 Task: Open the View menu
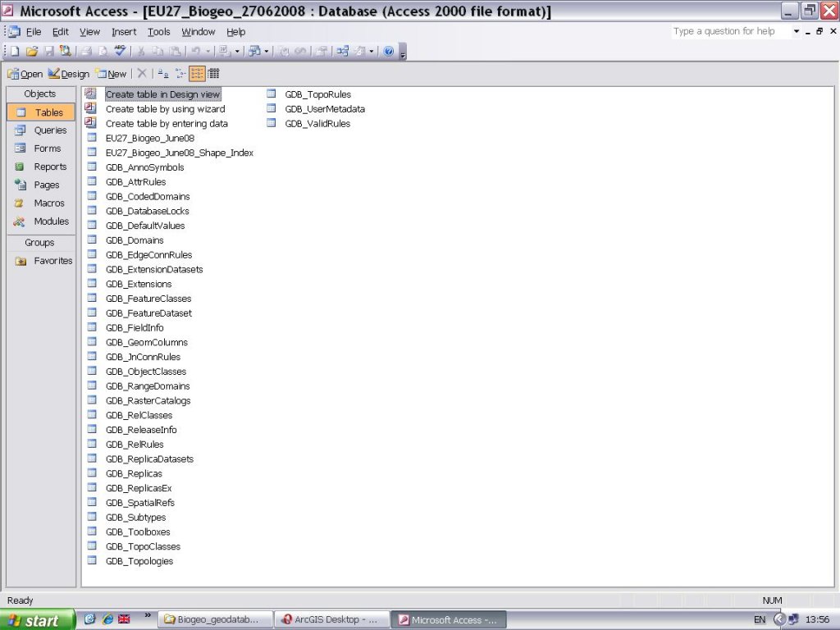pos(90,32)
